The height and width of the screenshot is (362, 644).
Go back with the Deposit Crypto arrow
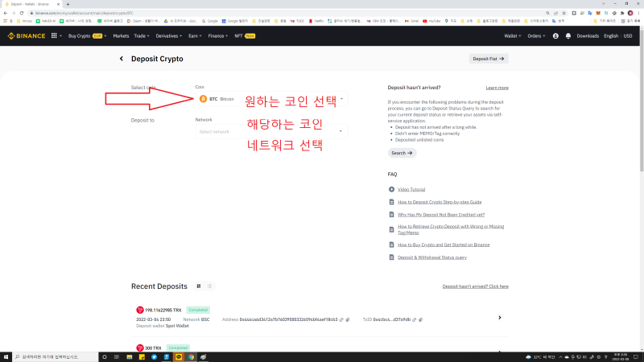(x=122, y=59)
